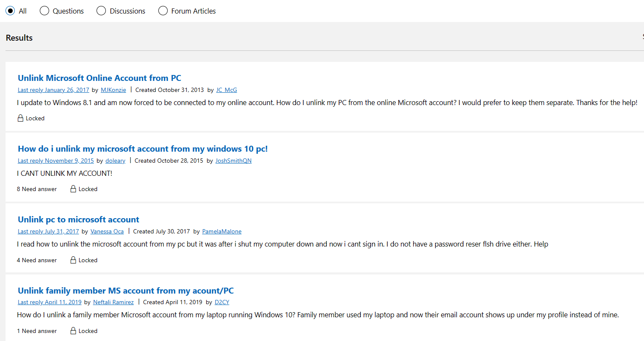
Task: Click lock icon under 'I CANT UNLINK MY ACCOUNT!'
Action: [x=73, y=189]
